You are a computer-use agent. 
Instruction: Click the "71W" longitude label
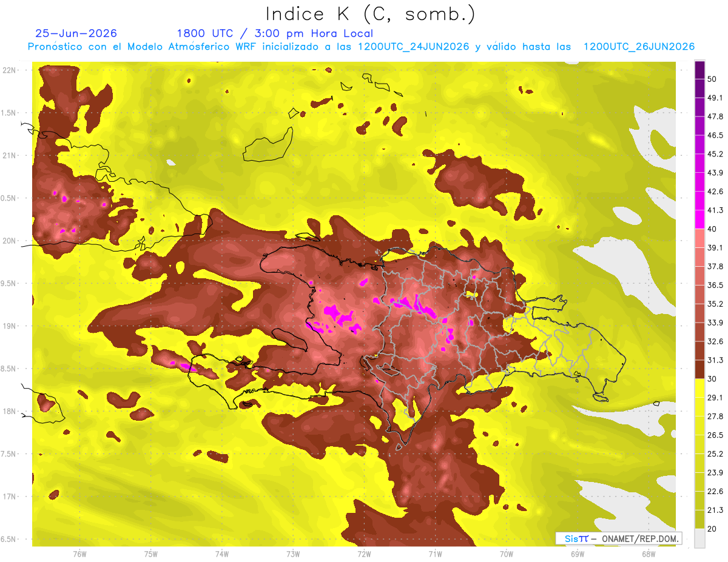click(x=435, y=554)
